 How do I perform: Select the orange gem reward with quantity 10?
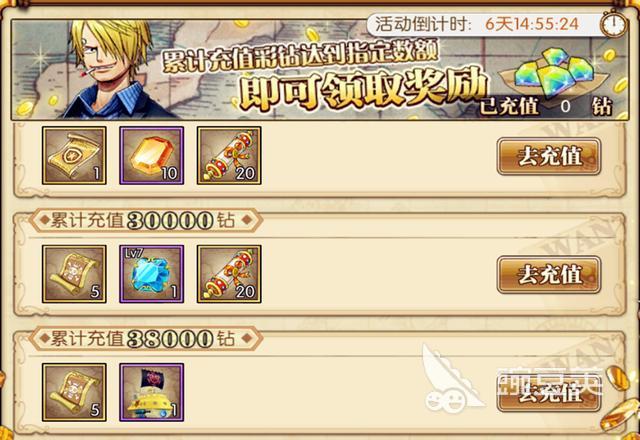click(x=151, y=156)
